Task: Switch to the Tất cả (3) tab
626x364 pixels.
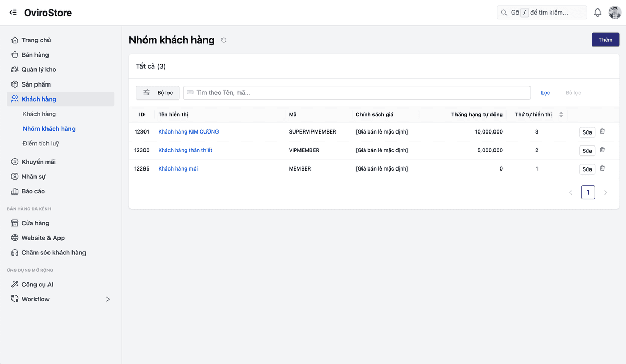Action: (151, 66)
